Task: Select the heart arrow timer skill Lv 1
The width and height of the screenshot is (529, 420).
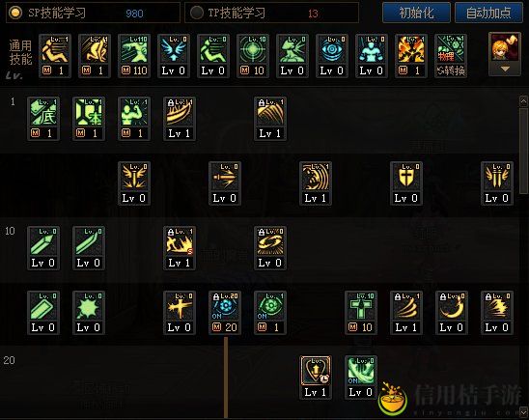Action: click(316, 378)
